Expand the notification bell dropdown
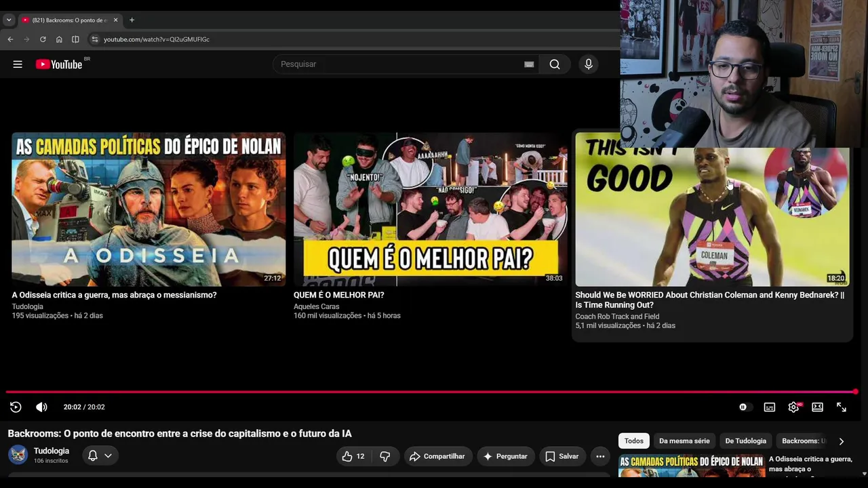 (100, 455)
